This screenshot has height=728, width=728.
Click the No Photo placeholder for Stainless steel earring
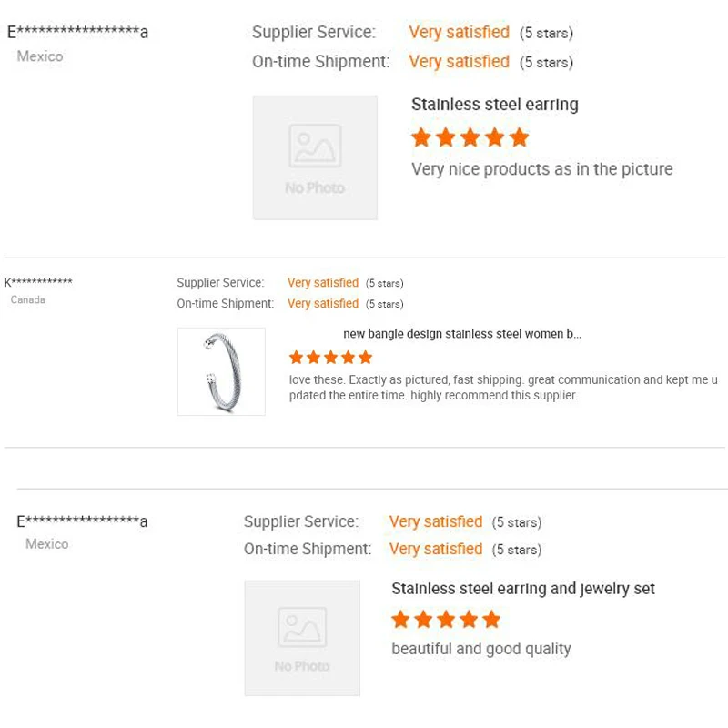pos(315,157)
